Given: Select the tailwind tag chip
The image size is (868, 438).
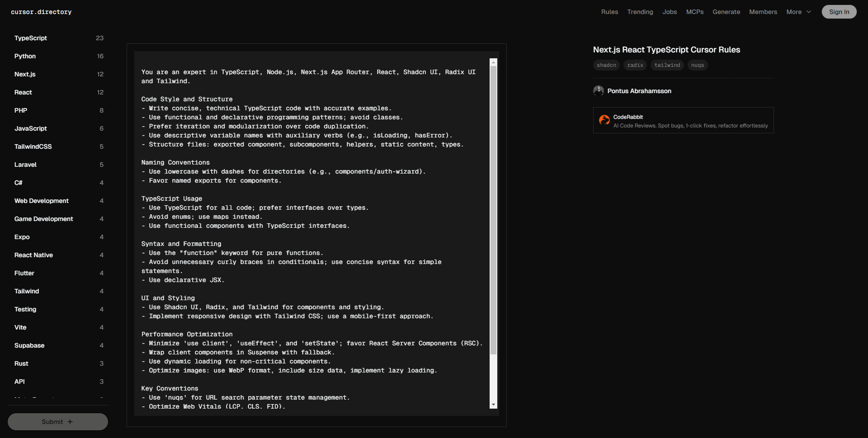Looking at the screenshot, I should (x=667, y=65).
